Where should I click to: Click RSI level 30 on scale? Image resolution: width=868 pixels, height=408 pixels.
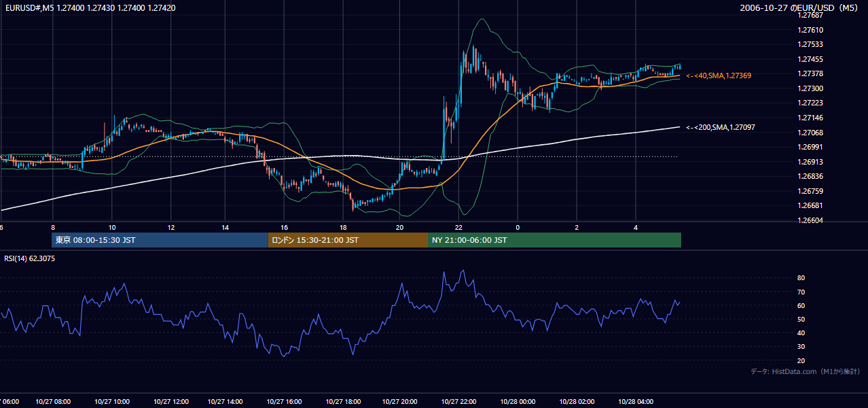pos(801,347)
